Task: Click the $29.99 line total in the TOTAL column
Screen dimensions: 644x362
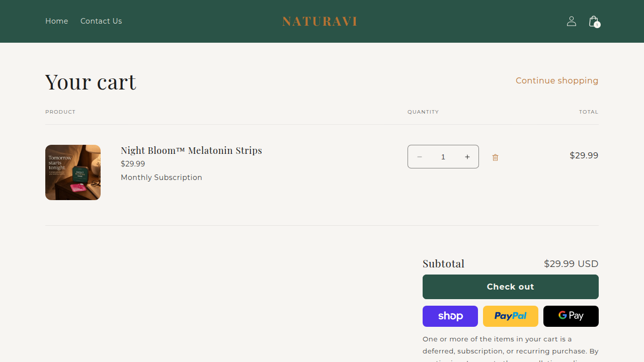Action: click(584, 156)
